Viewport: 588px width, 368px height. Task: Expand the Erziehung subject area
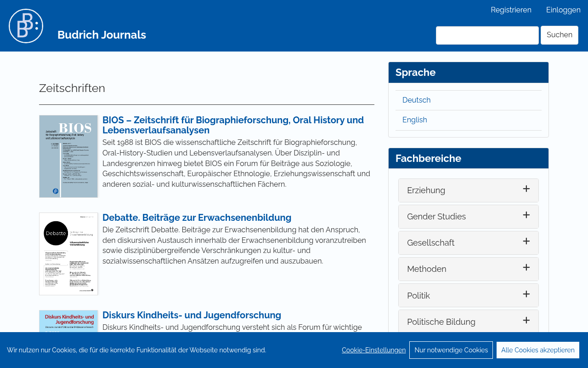coord(469,190)
